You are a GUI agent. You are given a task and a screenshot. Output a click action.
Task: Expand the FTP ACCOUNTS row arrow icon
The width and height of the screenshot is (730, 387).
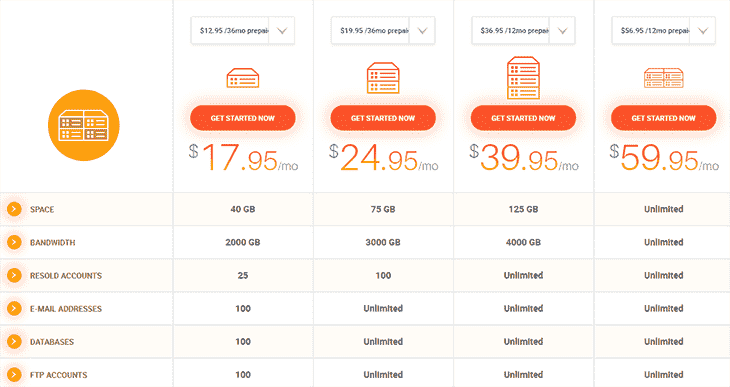coord(14,374)
